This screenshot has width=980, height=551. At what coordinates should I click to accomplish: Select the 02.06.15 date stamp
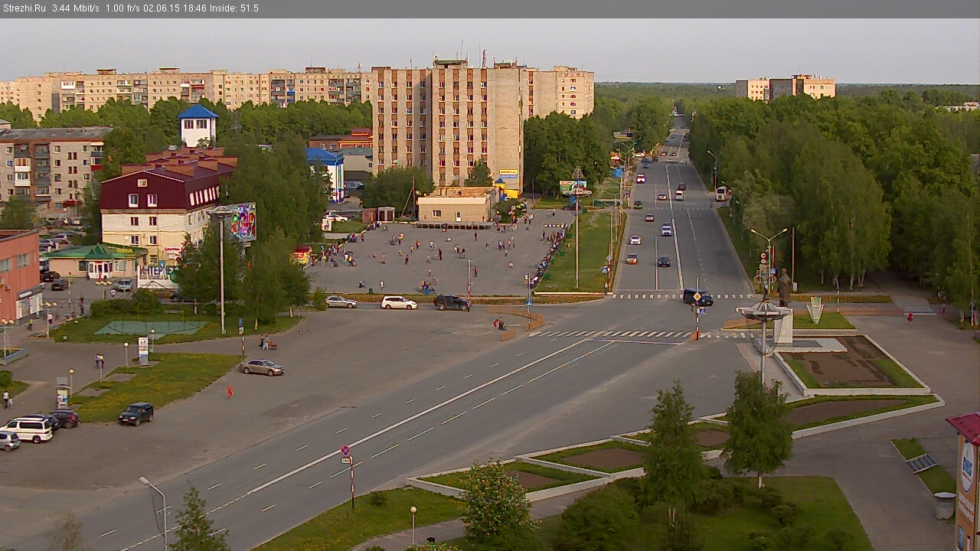pos(161,8)
